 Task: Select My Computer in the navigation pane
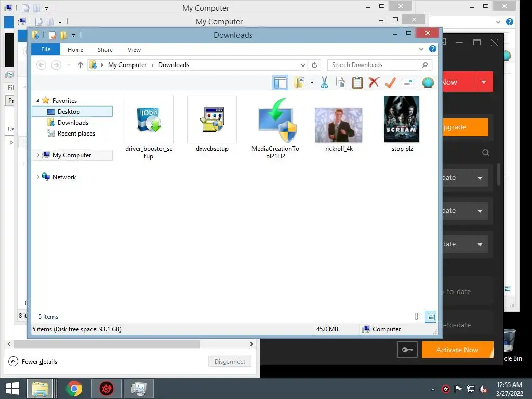click(72, 155)
